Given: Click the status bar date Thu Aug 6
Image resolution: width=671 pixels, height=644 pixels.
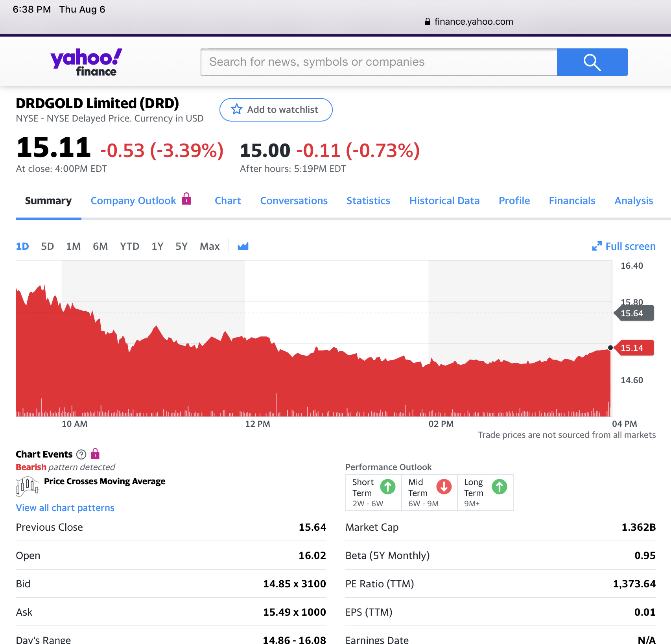Looking at the screenshot, I should (82, 9).
